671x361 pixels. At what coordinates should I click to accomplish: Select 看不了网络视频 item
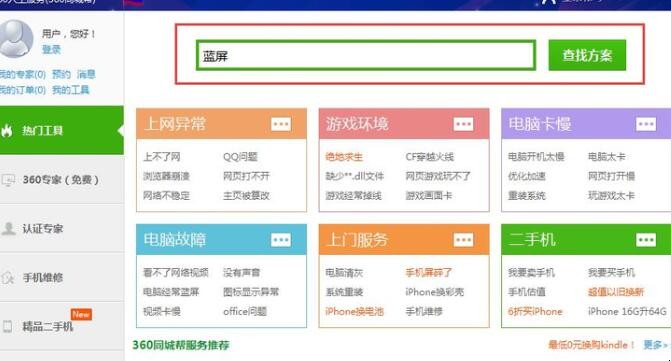176,272
